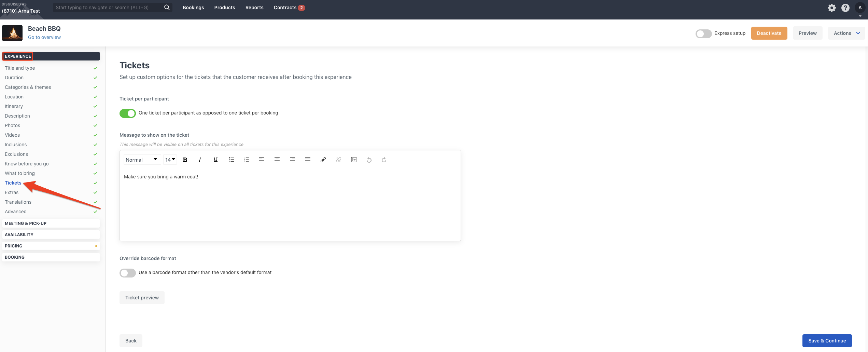868x352 pixels.
Task: Disable one ticket per participant toggle
Action: (x=128, y=113)
